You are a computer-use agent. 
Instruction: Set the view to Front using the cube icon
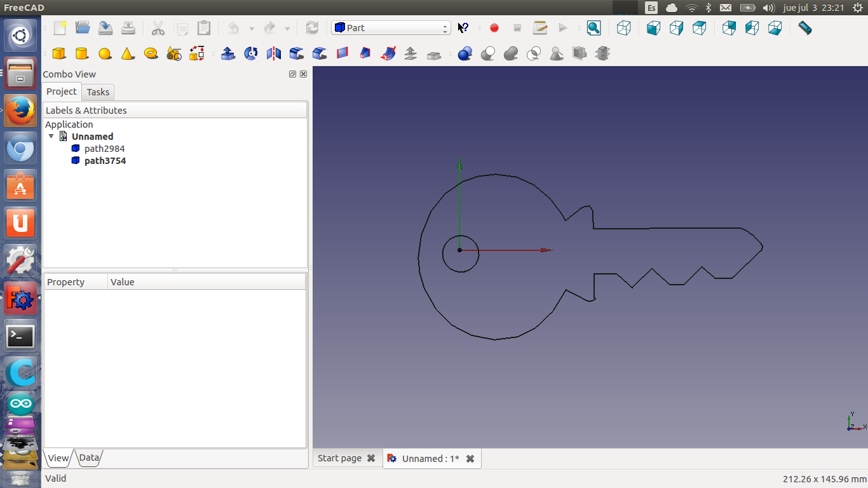pos(653,28)
